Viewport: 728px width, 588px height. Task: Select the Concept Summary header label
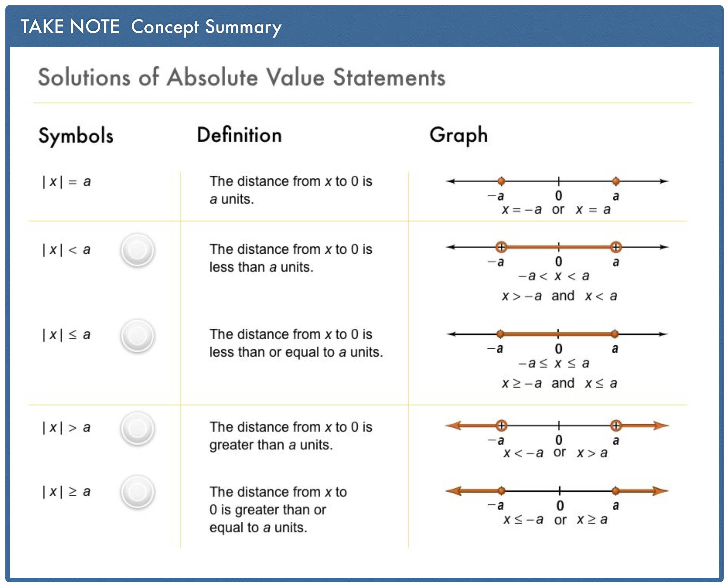pos(206,27)
